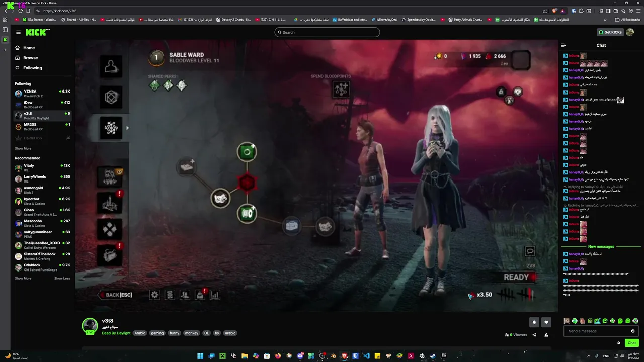The image size is (644, 362).
Task: Click the monkey tag
Action: coord(192,333)
